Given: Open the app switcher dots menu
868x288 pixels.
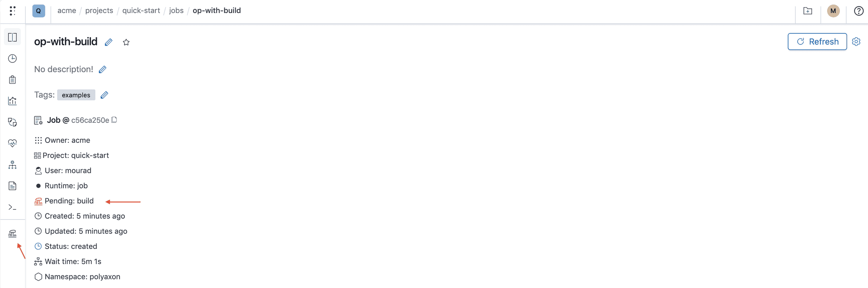Looking at the screenshot, I should pos(13,11).
